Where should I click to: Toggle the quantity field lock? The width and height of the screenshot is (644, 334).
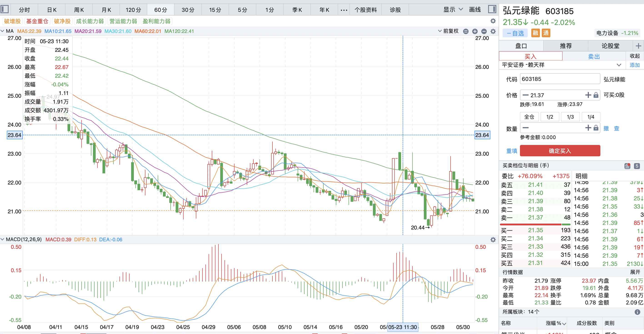tap(596, 128)
